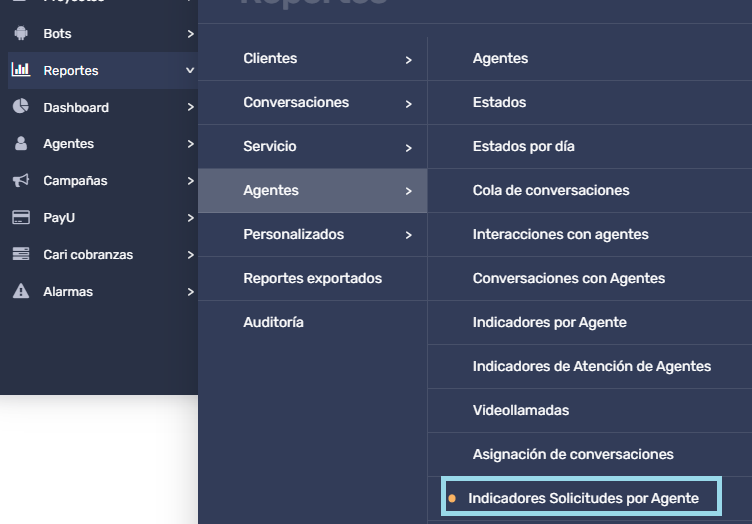Expand the Campañas sidebar chevron
This screenshot has width=752, height=524.
click(190, 181)
